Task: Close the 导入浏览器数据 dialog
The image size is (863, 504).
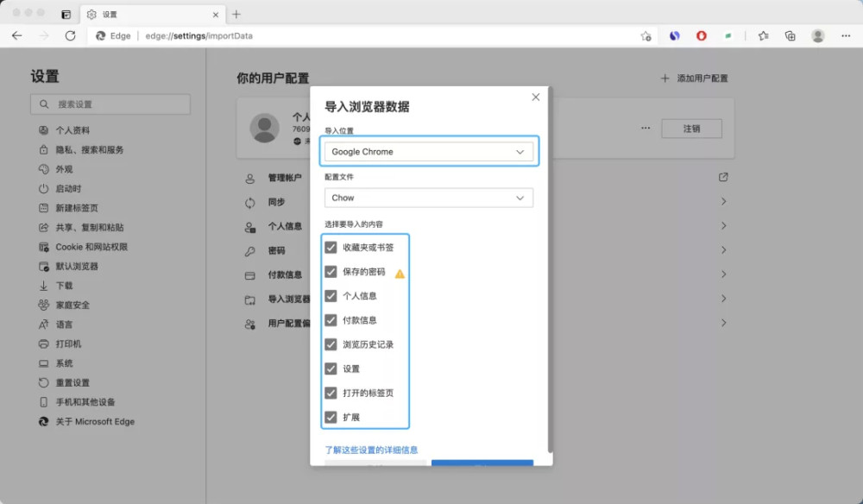Action: pyautogui.click(x=536, y=98)
